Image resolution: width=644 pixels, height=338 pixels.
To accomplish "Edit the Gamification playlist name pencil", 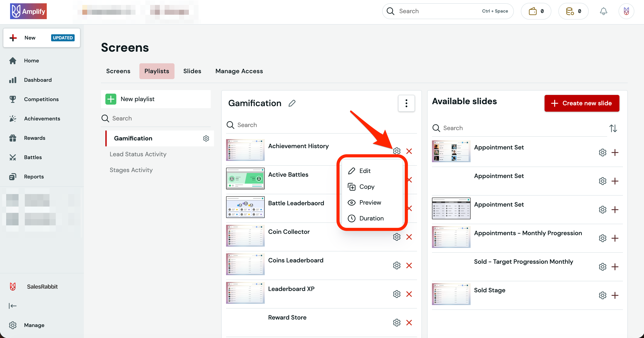I will (292, 103).
